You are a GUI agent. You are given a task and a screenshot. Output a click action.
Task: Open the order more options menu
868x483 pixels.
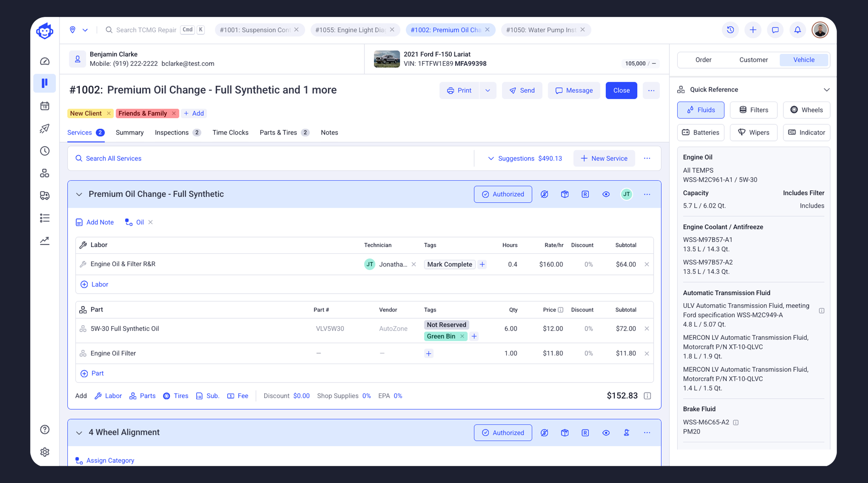tap(651, 91)
